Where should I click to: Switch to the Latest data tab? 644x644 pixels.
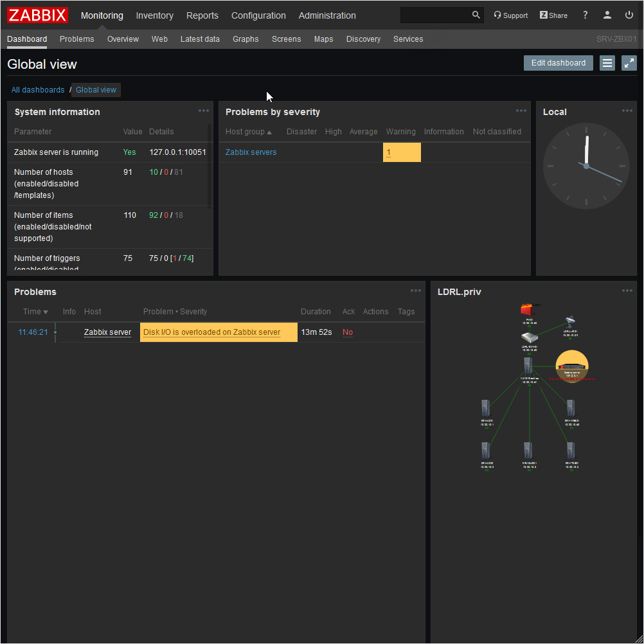pyautogui.click(x=200, y=39)
